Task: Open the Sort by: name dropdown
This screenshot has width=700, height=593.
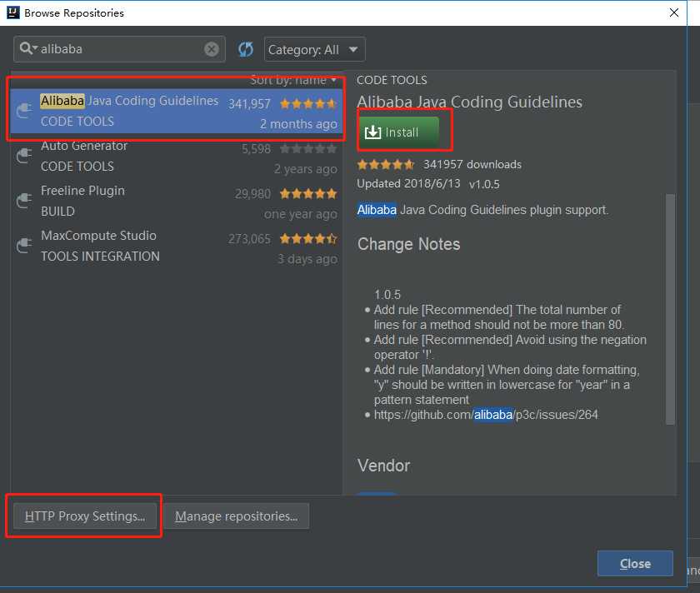Action: pos(292,80)
